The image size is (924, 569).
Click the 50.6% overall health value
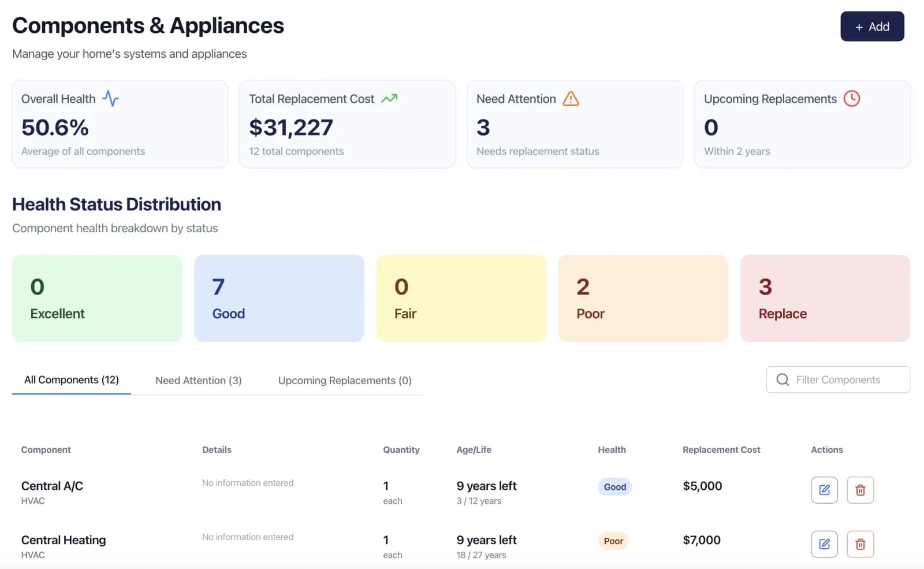[55, 128]
